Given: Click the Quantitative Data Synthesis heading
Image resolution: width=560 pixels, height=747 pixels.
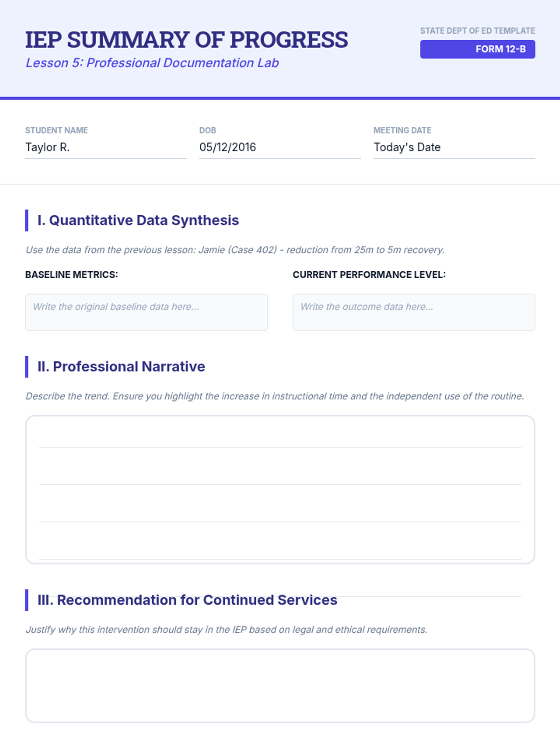Looking at the screenshot, I should [x=138, y=220].
